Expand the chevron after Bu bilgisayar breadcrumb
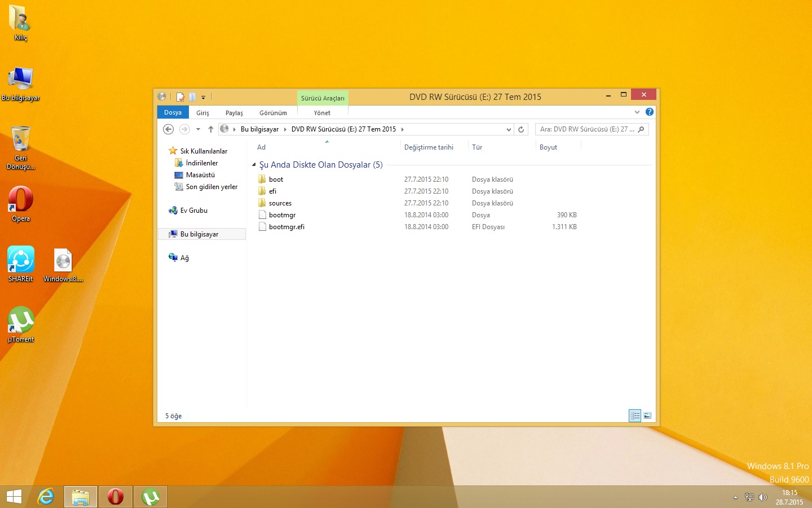 pyautogui.click(x=285, y=129)
